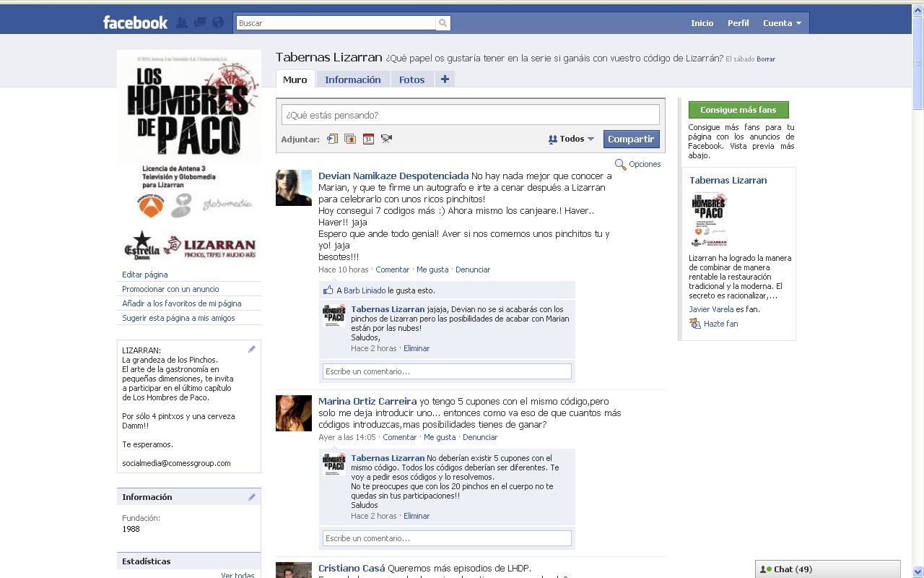924x578 pixels.
Task: Open the Chat (49) bar
Action: click(x=828, y=569)
